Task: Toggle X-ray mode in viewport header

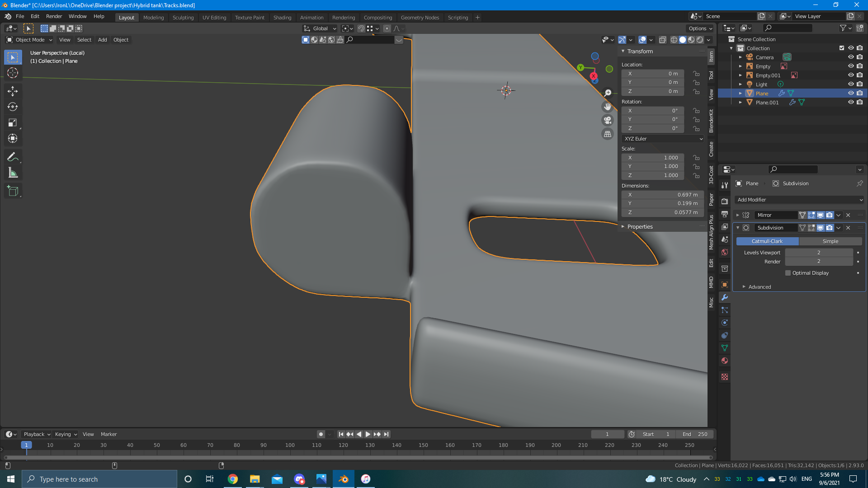Action: pyautogui.click(x=663, y=40)
